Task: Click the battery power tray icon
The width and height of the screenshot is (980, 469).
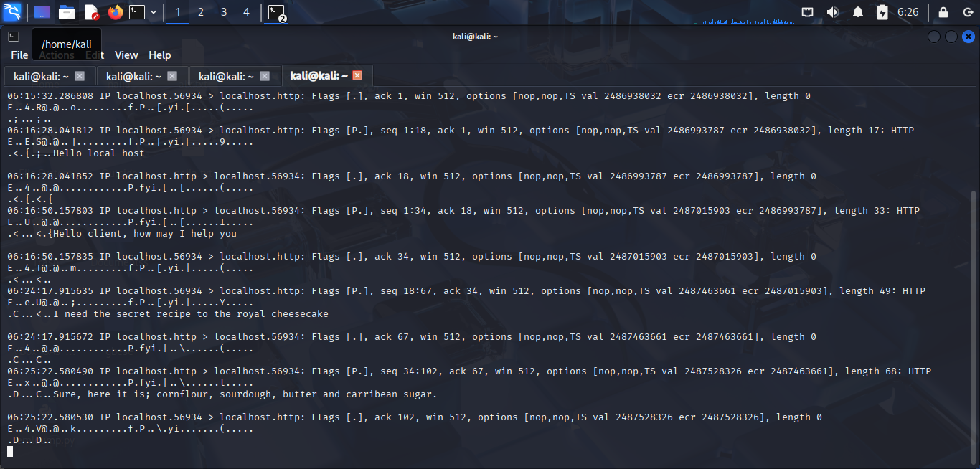Action: [882, 12]
